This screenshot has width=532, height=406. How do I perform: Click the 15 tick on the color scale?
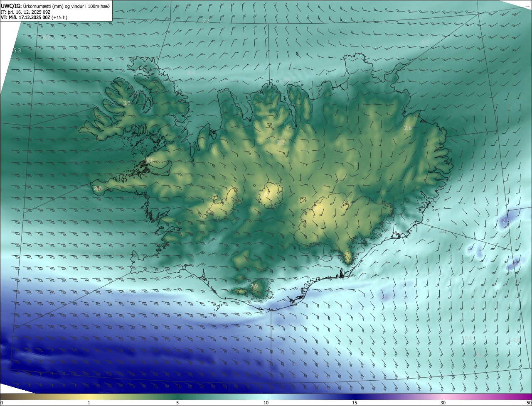[x=355, y=403]
